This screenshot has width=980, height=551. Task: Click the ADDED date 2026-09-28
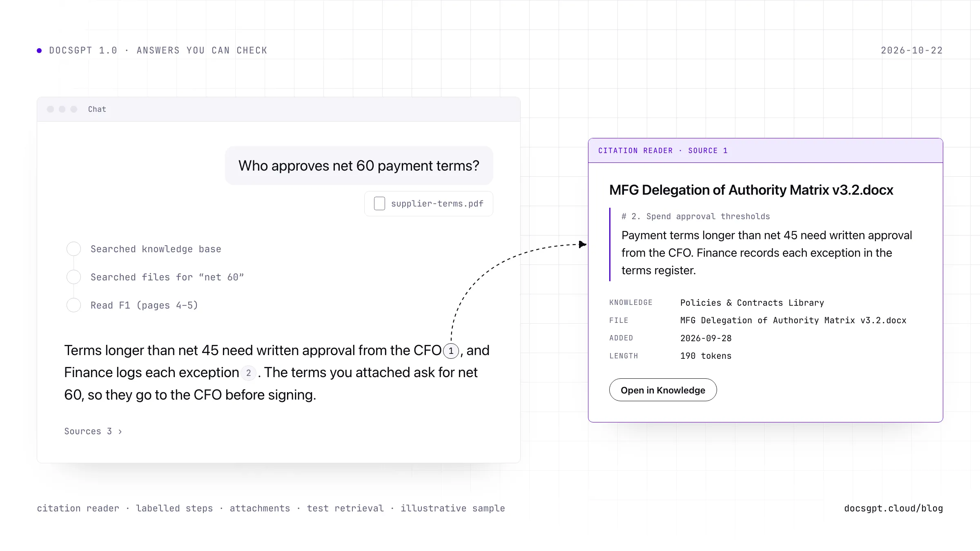point(706,338)
